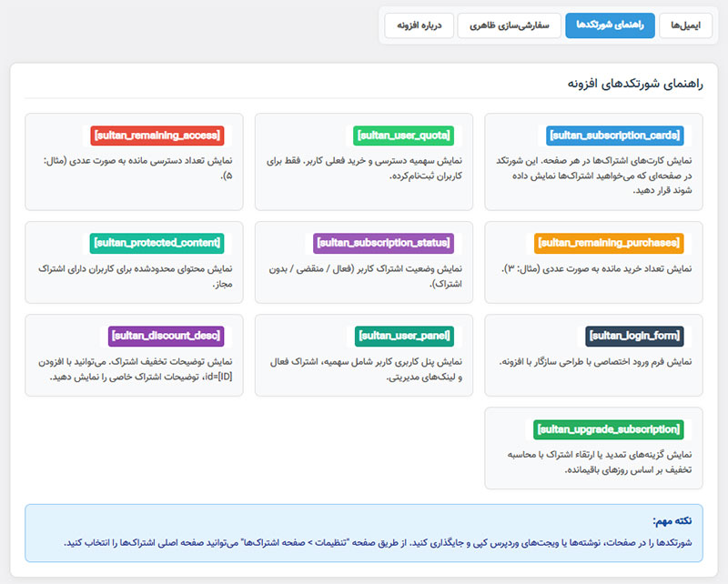
Task: Click the purple [sultan_subscription_status] shortcode badge
Action: coord(382,244)
